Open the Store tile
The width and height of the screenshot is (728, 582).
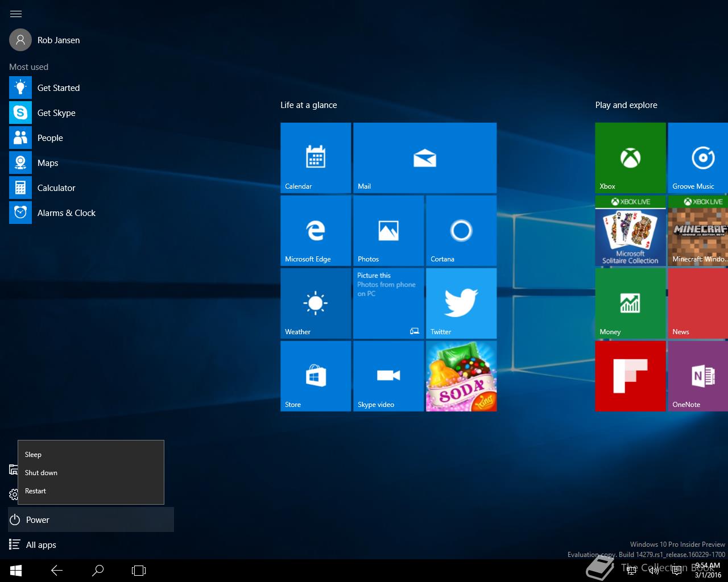316,376
